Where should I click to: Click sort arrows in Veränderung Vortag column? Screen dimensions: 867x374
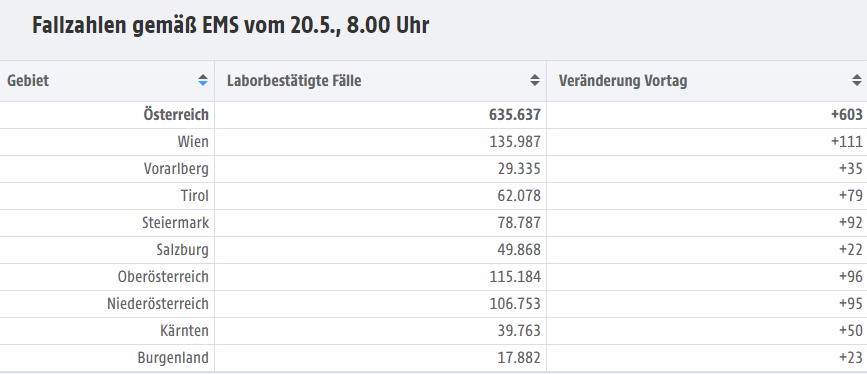click(x=856, y=81)
